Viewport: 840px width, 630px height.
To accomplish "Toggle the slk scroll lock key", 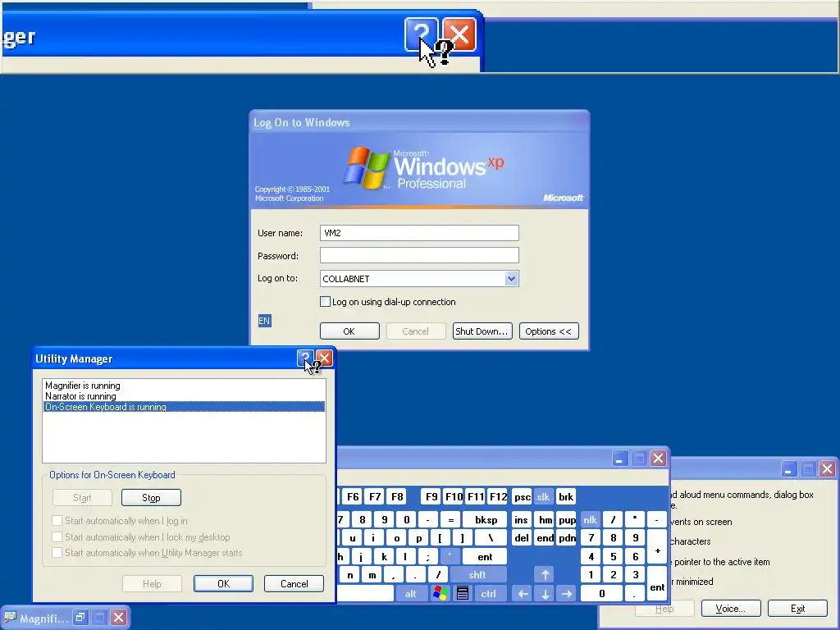I will point(543,496).
